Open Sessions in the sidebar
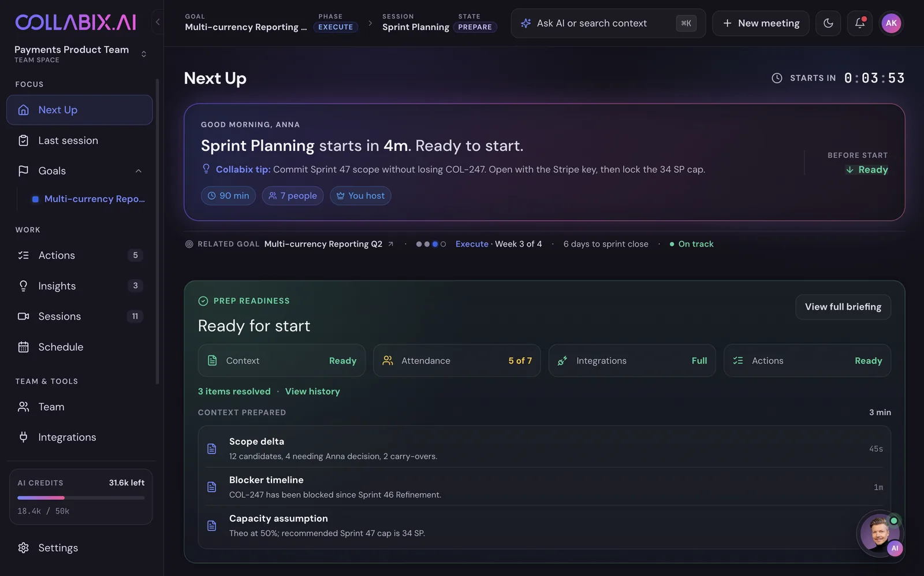 pyautogui.click(x=80, y=317)
